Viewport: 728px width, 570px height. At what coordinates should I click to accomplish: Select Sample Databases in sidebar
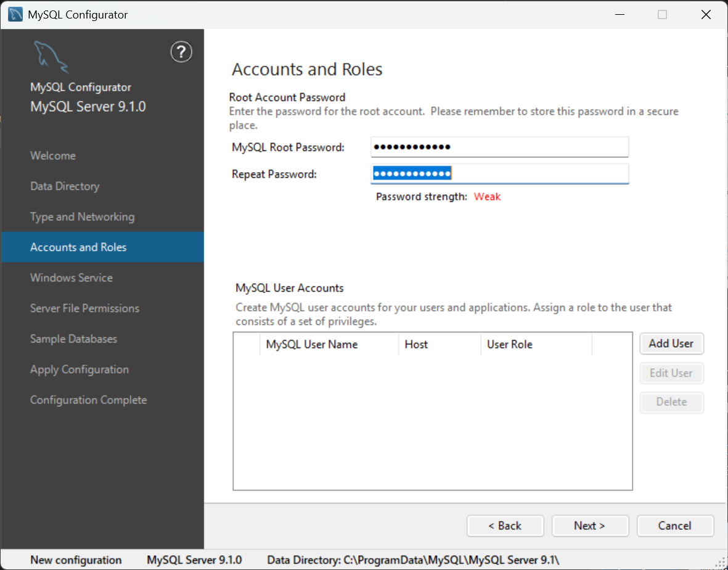tap(73, 339)
